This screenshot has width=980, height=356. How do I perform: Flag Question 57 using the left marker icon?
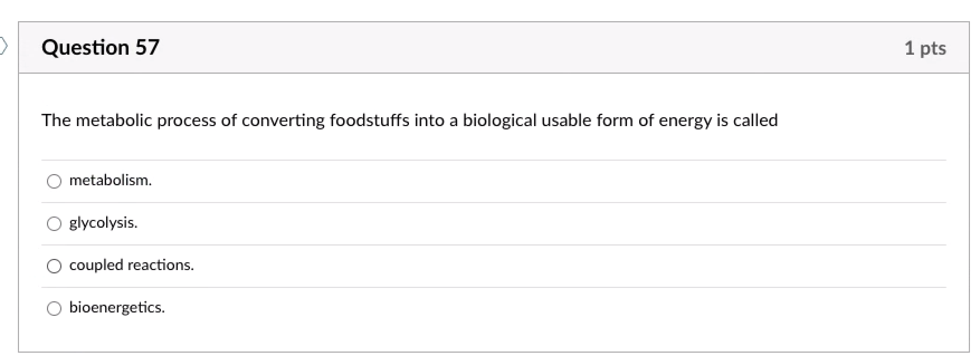[3, 46]
